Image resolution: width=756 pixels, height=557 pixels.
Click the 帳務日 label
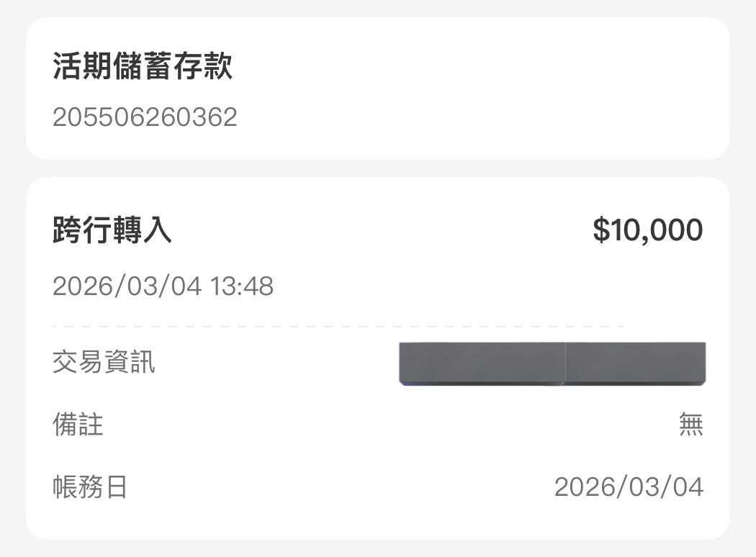(x=92, y=486)
